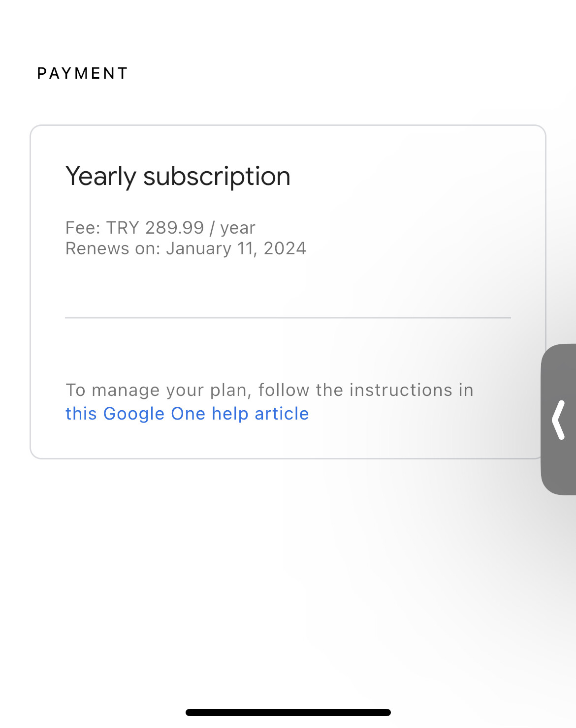This screenshot has height=728, width=576.
Task: Click the year "2024" in renewal date
Action: click(285, 248)
